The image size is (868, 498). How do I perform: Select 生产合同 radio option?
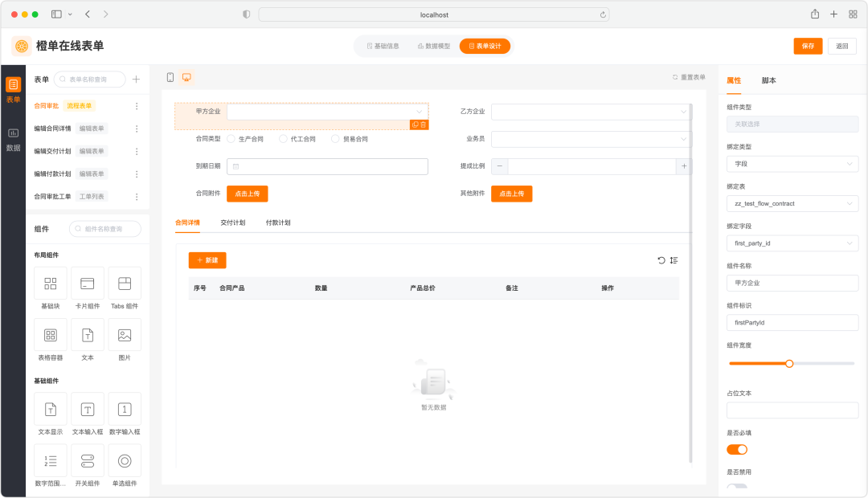point(245,139)
